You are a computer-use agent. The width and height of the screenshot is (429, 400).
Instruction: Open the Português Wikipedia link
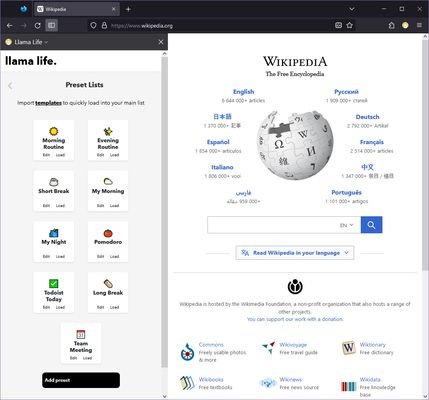point(346,192)
